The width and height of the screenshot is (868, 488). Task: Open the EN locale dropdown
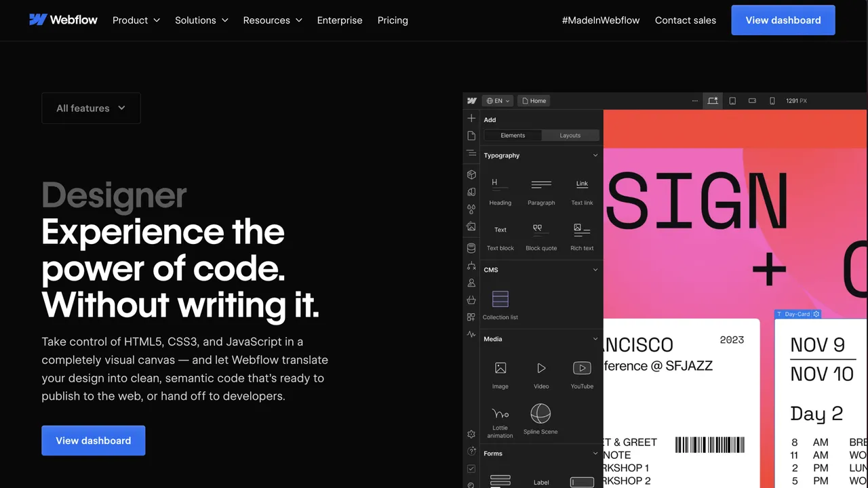[498, 101]
